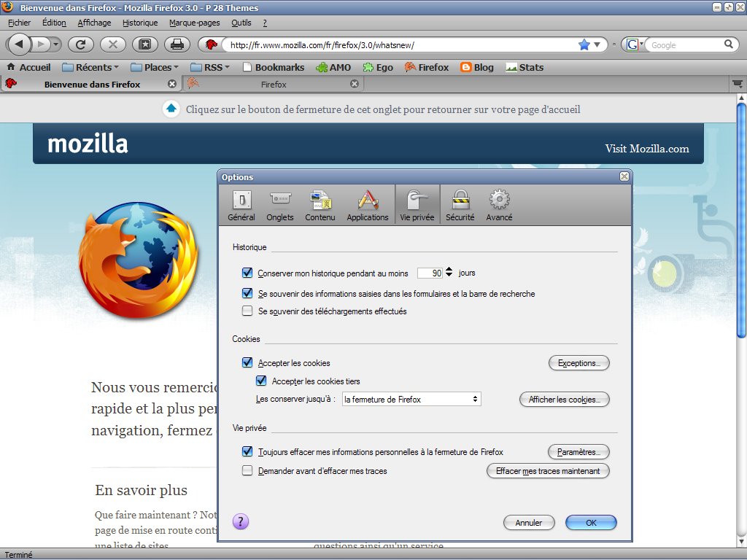Screen dimensions: 747x560
Task: Toggle remembering form and search info
Action: [x=247, y=293]
